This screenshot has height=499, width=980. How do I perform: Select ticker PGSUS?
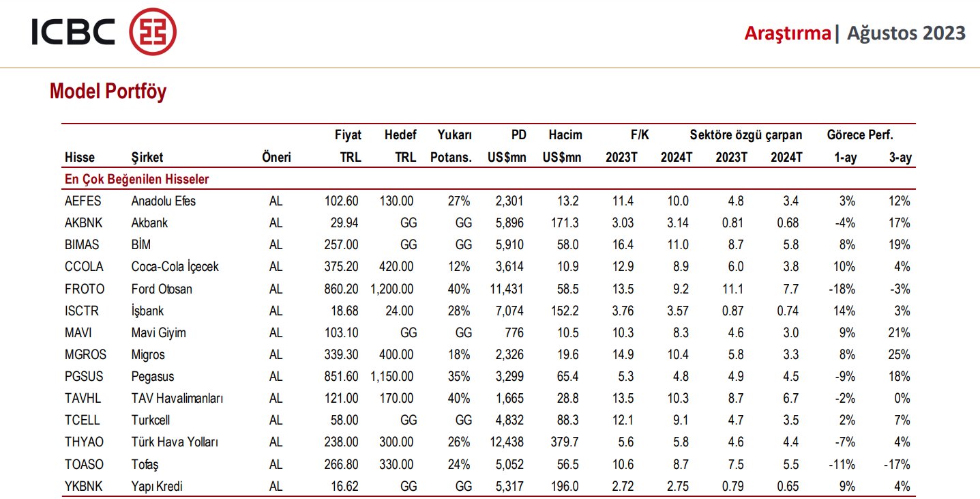[x=84, y=376]
